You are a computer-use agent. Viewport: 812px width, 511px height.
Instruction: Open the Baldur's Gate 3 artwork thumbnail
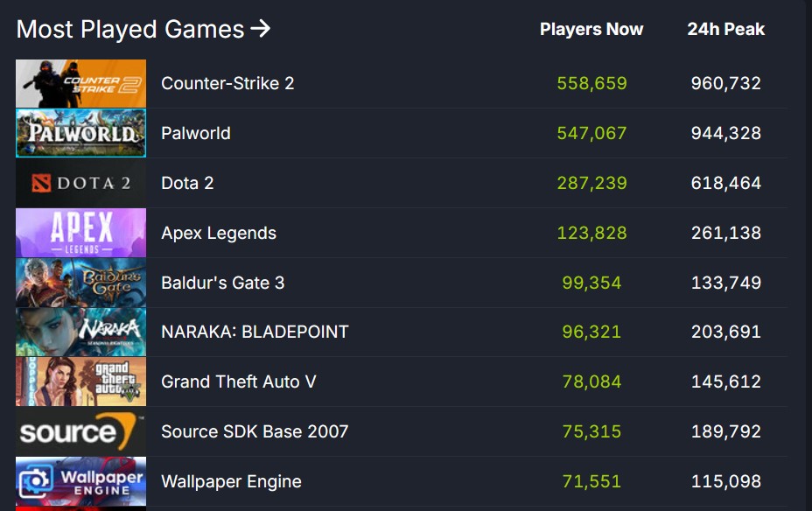pyautogui.click(x=80, y=283)
